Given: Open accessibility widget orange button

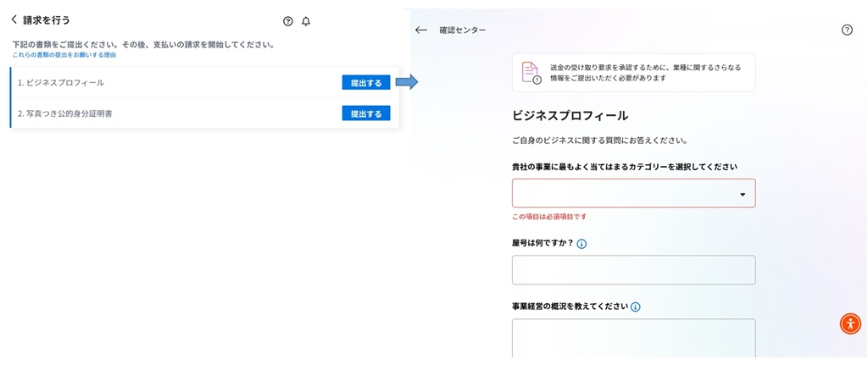Looking at the screenshot, I should 850,323.
